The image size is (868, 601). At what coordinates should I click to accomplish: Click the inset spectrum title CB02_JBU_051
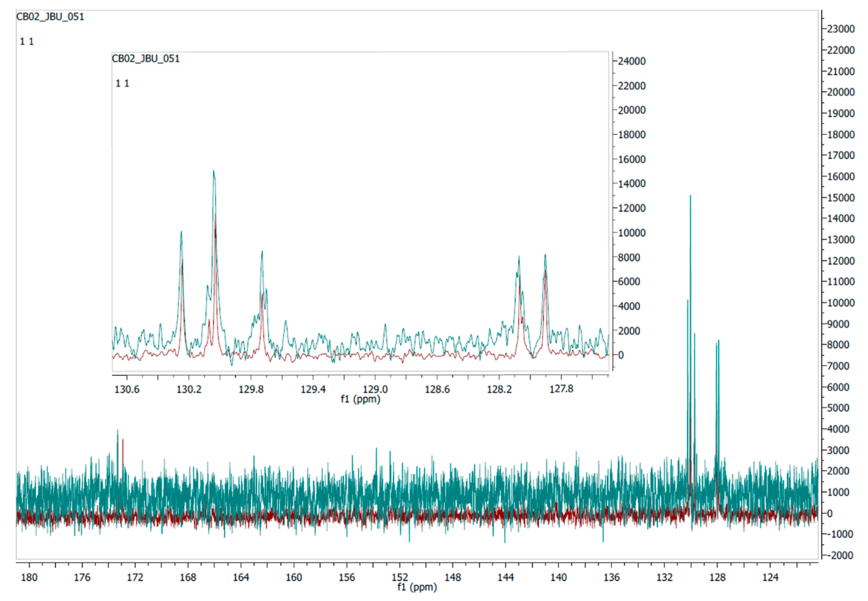coord(146,59)
